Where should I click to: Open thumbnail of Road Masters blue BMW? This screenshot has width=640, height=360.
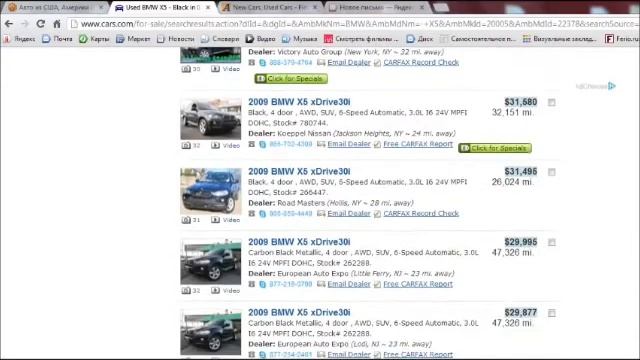click(x=211, y=191)
